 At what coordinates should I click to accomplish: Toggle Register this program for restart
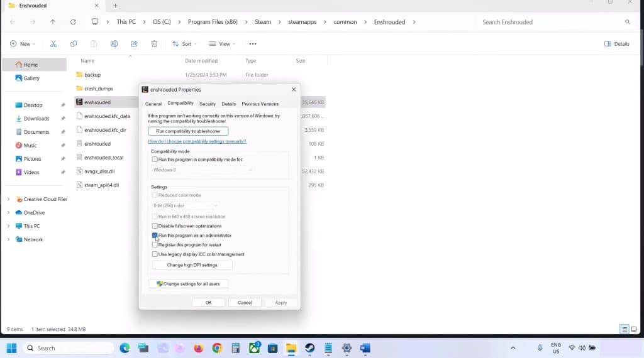pos(155,245)
